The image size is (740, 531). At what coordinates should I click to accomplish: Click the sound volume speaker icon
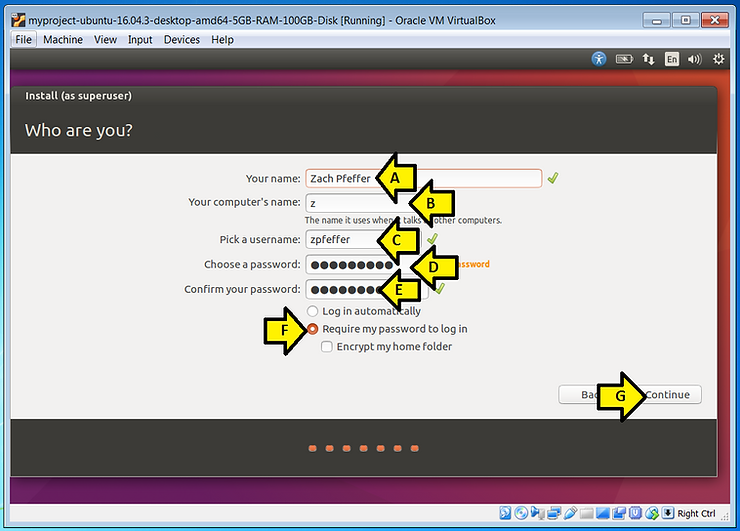pyautogui.click(x=694, y=59)
